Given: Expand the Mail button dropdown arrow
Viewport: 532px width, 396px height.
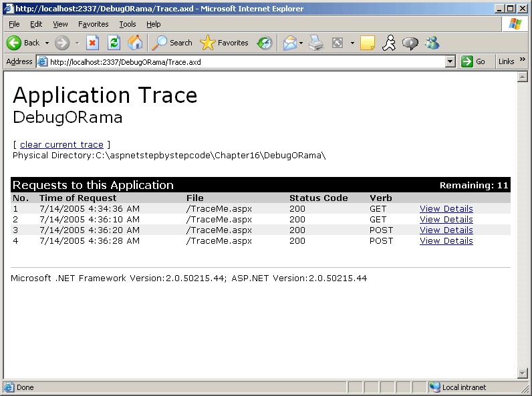Looking at the screenshot, I should [301, 43].
